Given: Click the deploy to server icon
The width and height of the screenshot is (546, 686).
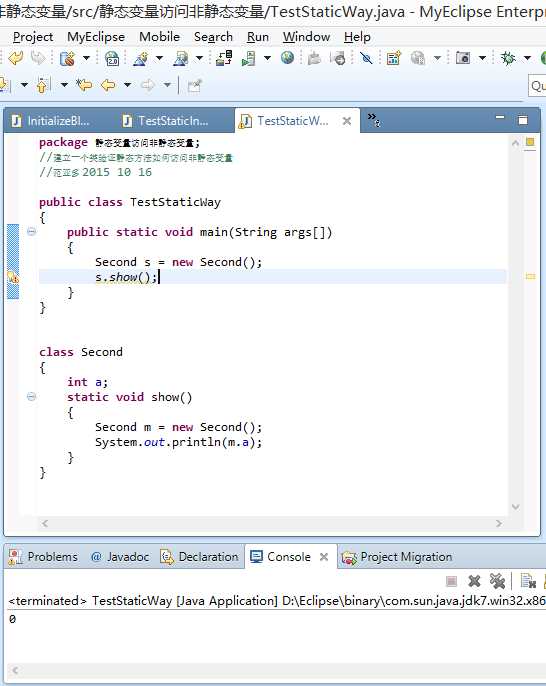Looking at the screenshot, I should coord(224,58).
